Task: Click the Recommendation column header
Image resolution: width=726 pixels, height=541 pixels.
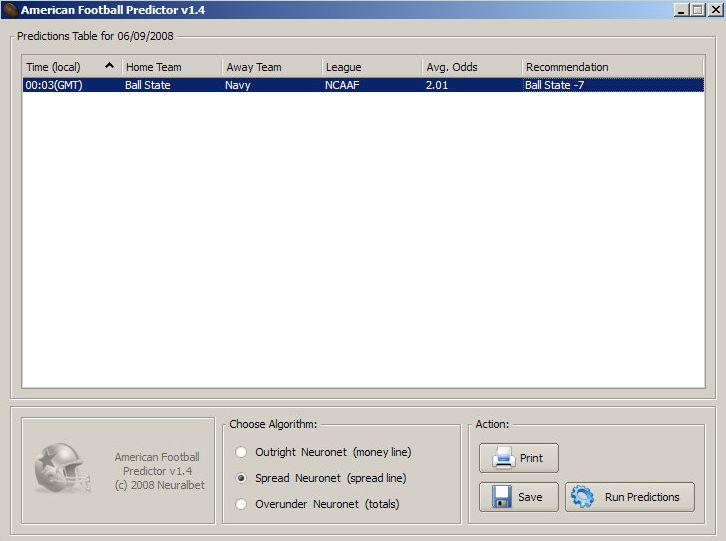Action: (x=612, y=67)
